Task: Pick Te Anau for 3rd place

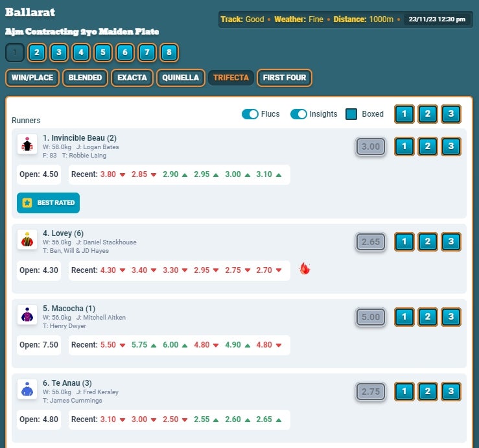Action: (x=451, y=392)
